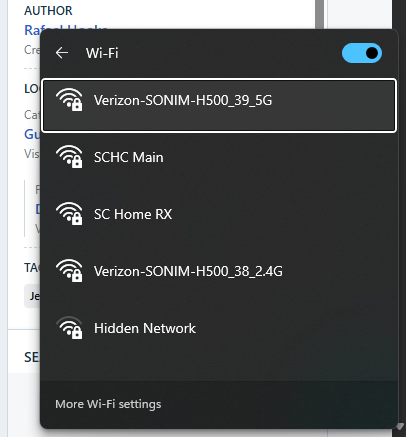This screenshot has height=437, width=406.
Task: Click the page scrollbar above the Wi-Fi panel
Action: click(x=320, y=14)
